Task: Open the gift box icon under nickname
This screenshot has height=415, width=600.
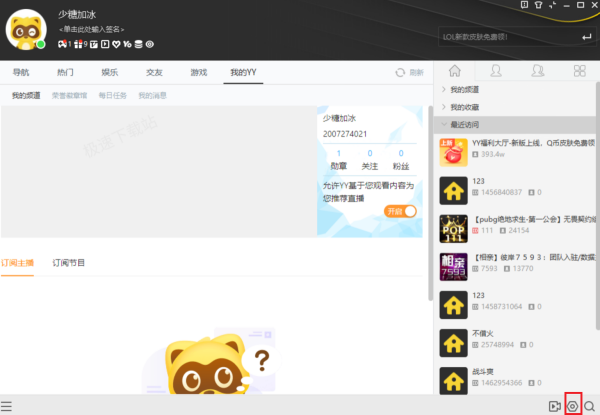Action: tap(78, 44)
